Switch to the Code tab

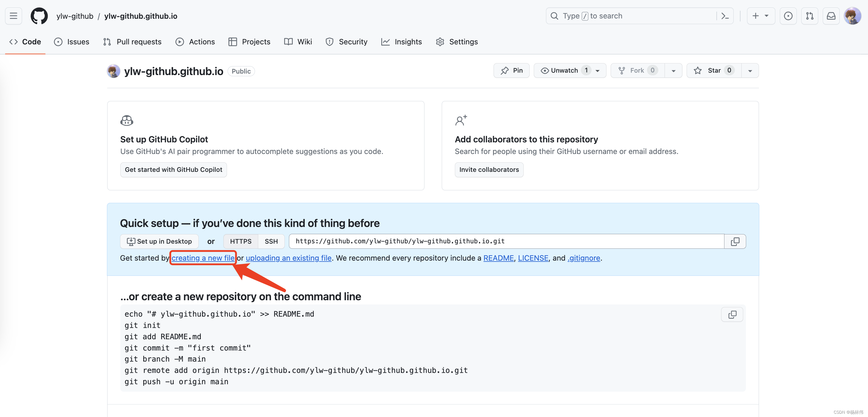(25, 42)
